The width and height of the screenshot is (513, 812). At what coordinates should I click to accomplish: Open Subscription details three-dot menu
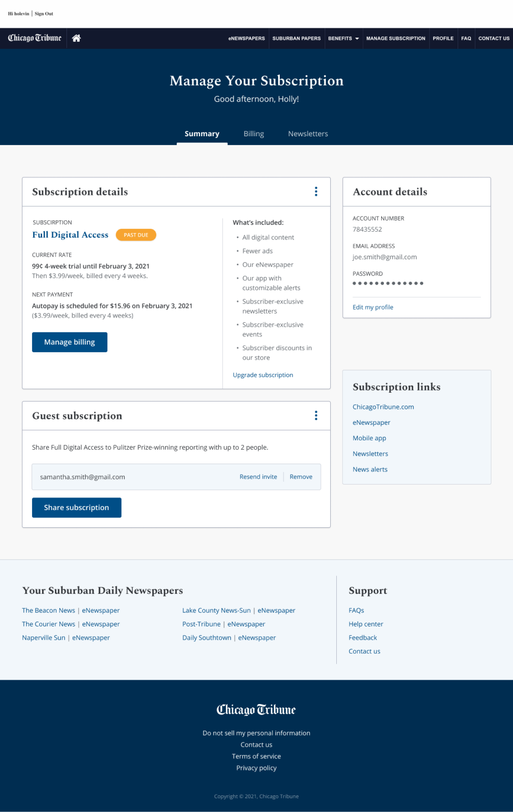coord(316,192)
